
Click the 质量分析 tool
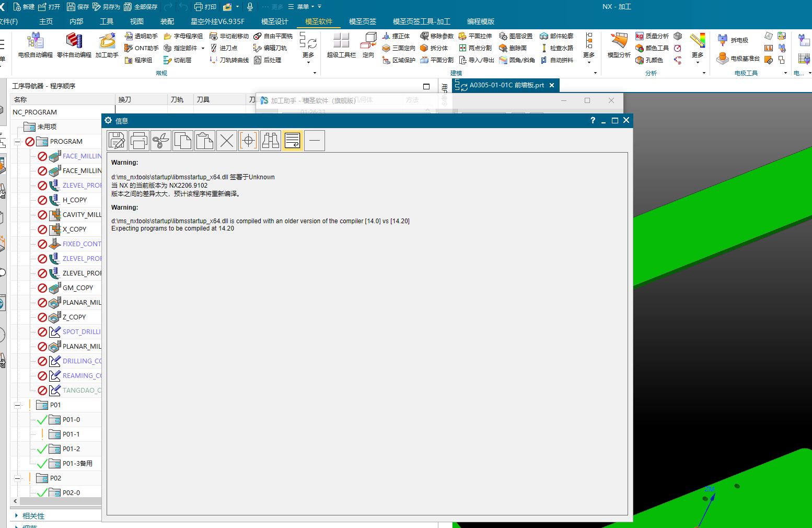coord(652,36)
